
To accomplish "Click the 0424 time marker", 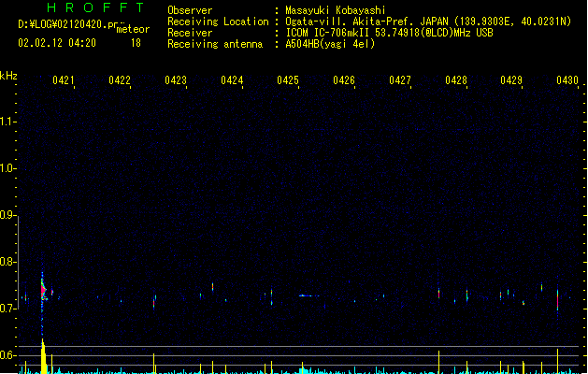I will (232, 80).
